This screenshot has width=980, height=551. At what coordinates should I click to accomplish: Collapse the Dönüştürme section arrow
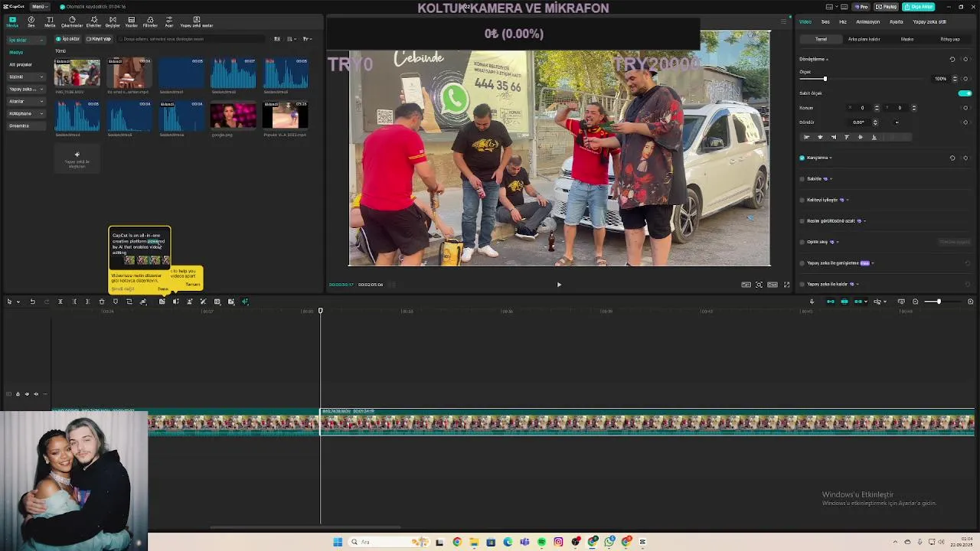[x=827, y=59]
